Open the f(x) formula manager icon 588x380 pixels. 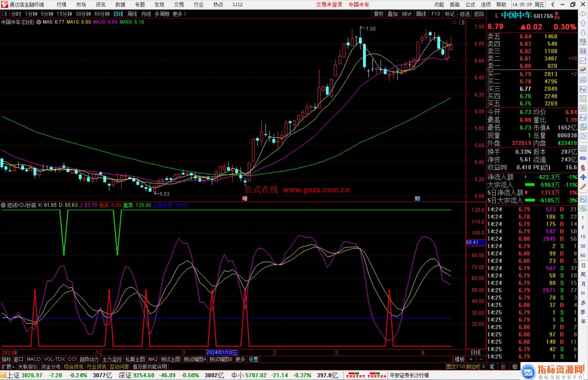coord(583,127)
